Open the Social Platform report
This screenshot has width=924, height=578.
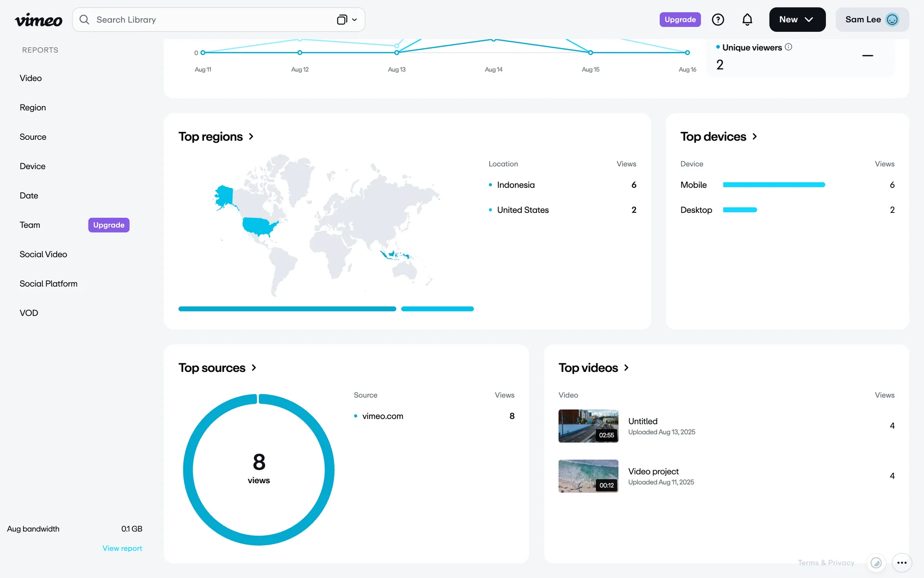(x=48, y=284)
